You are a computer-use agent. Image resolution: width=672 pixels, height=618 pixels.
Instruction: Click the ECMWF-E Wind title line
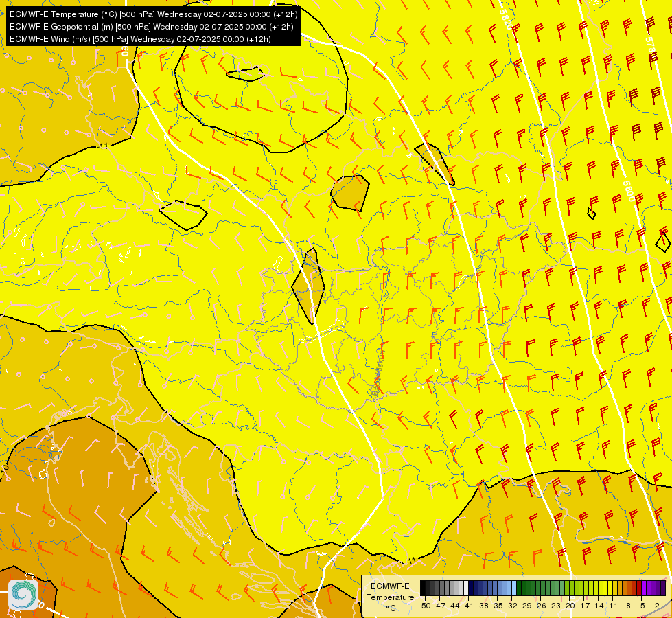point(140,39)
